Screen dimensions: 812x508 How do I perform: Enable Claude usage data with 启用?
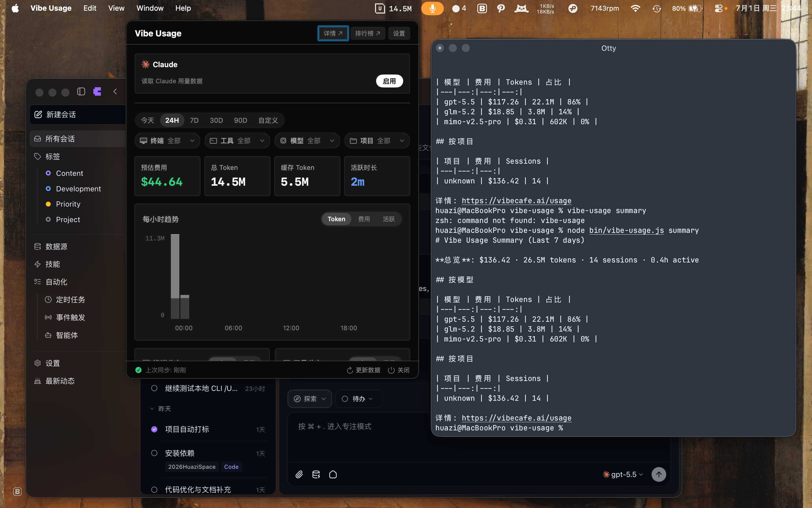389,81
